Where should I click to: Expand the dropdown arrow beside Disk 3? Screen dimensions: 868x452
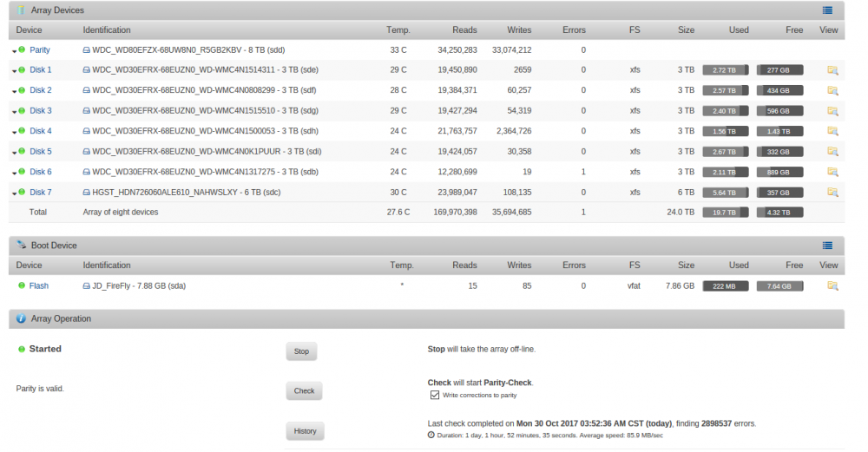[15, 112]
